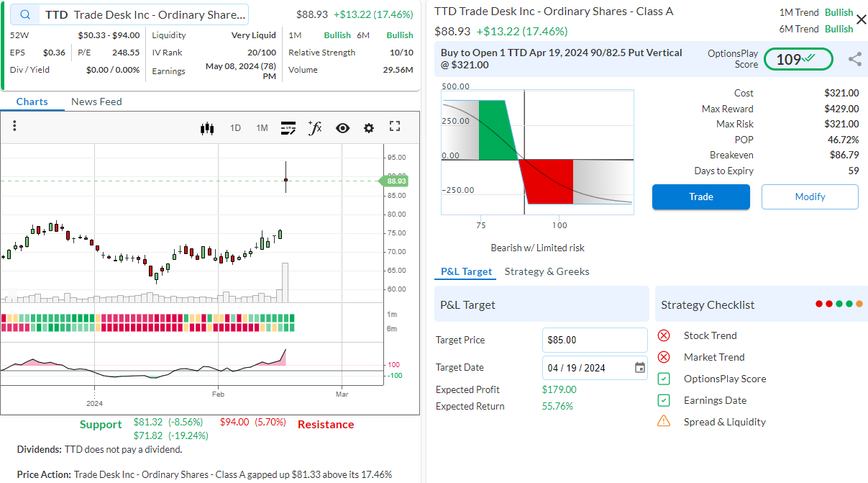Click the Max Reward value $429.00
The width and height of the screenshot is (868, 483).
841,109
